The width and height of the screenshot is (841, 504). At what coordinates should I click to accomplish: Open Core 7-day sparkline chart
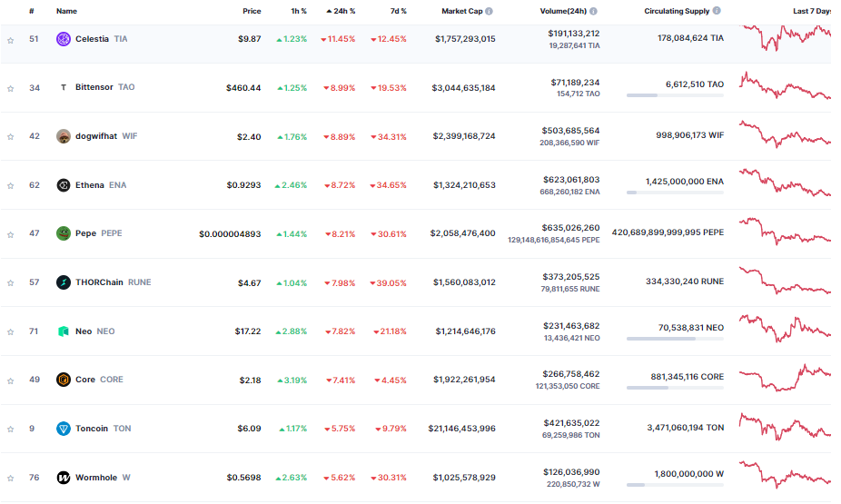coord(785,378)
